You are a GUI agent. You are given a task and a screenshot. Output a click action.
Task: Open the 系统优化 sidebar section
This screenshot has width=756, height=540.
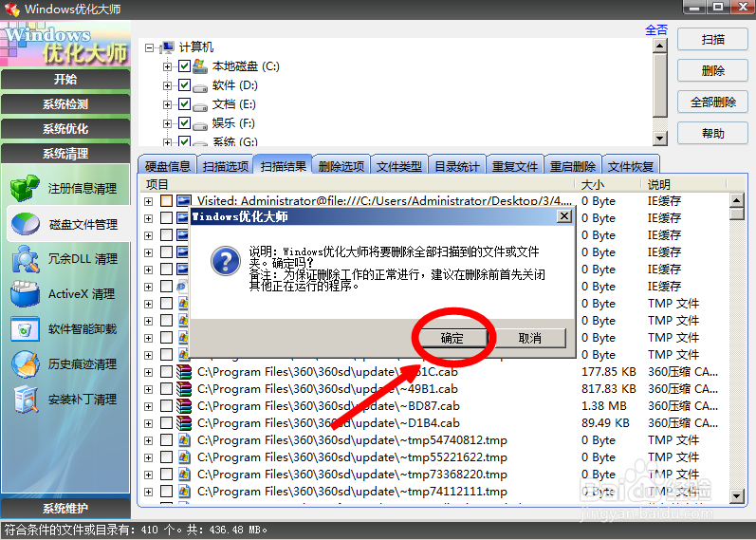(65, 129)
